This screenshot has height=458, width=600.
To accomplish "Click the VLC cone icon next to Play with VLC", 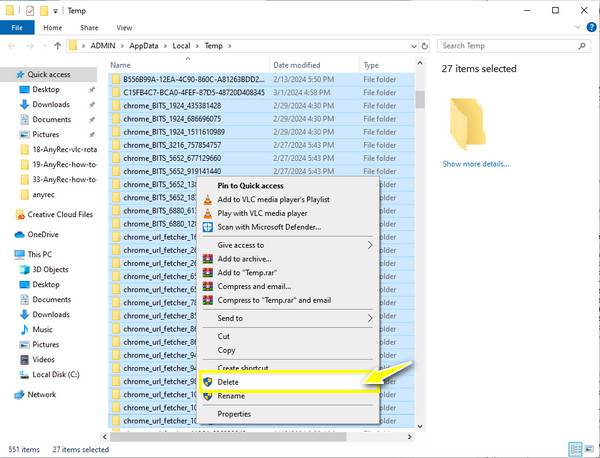I will (208, 213).
